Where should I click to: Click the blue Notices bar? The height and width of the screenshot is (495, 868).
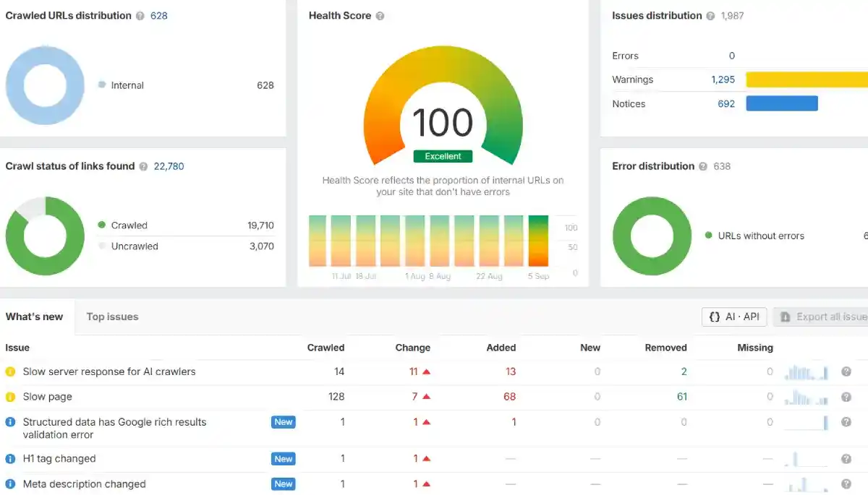coord(782,103)
